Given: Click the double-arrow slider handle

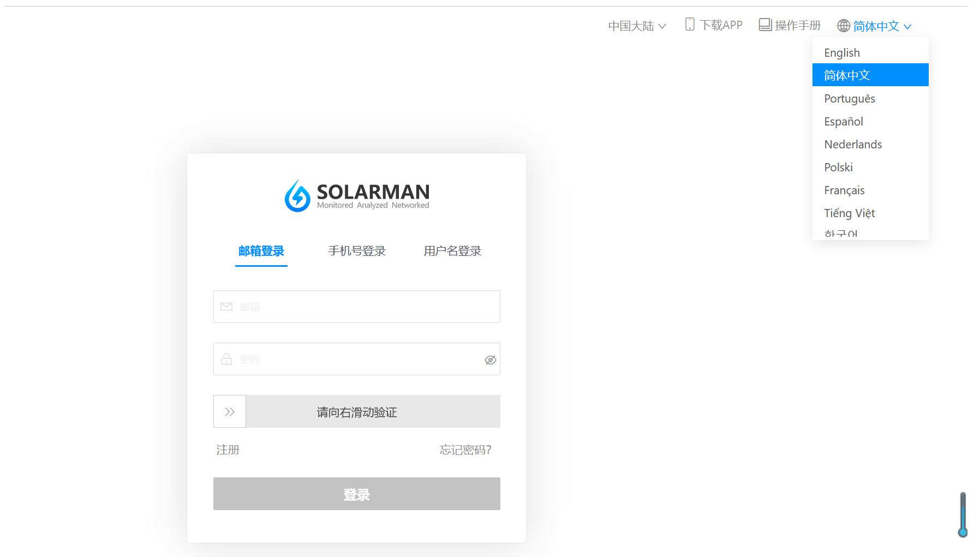Looking at the screenshot, I should click(230, 411).
